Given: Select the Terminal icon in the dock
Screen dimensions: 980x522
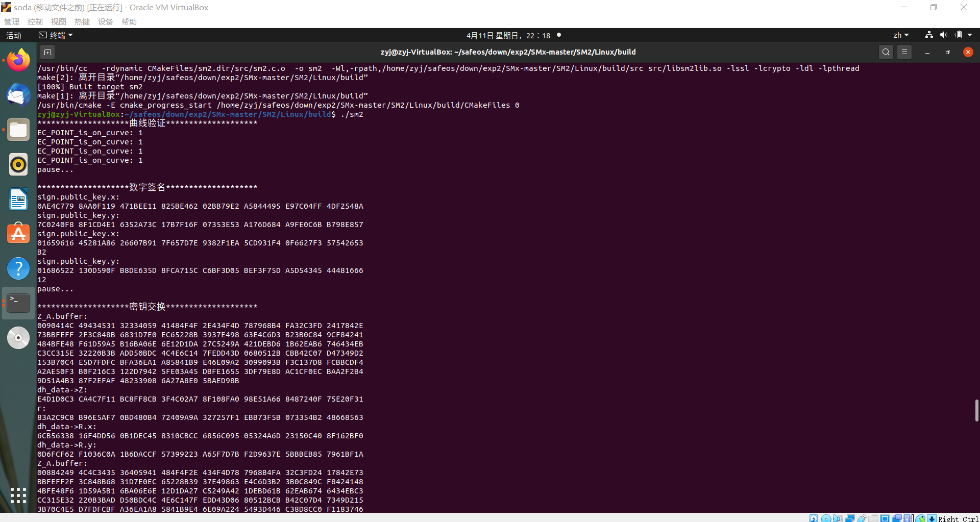Looking at the screenshot, I should [18, 303].
